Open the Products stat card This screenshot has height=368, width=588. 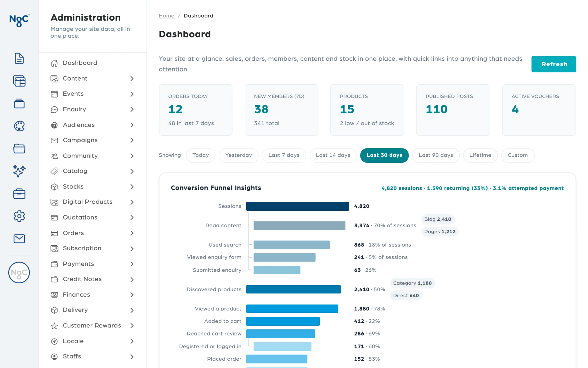click(367, 110)
